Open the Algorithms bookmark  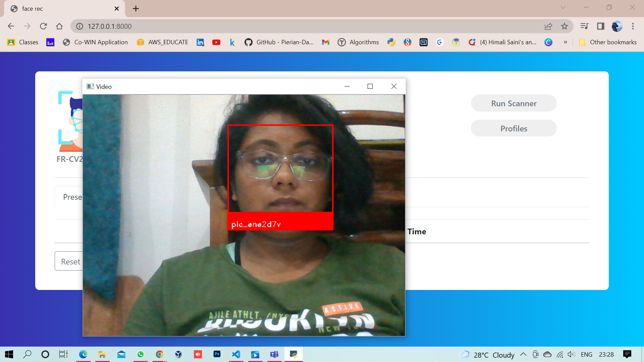(x=358, y=42)
